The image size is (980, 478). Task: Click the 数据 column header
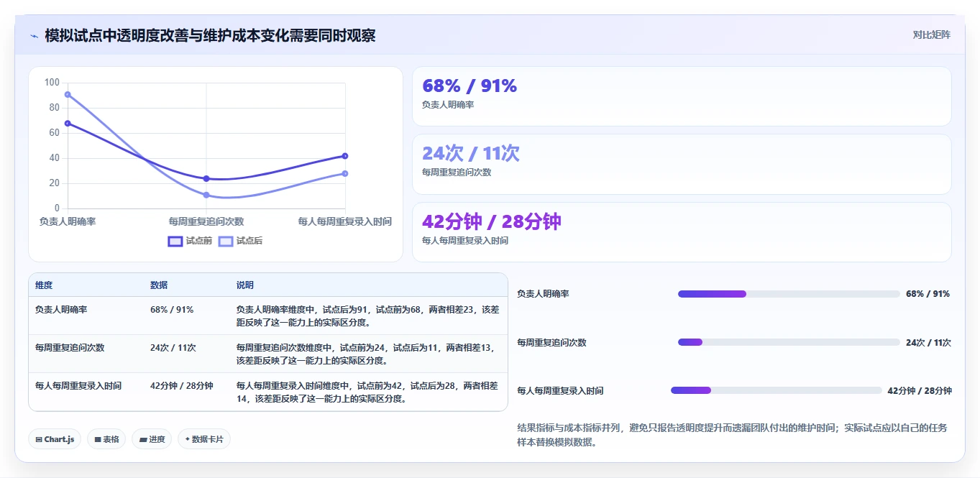(159, 285)
